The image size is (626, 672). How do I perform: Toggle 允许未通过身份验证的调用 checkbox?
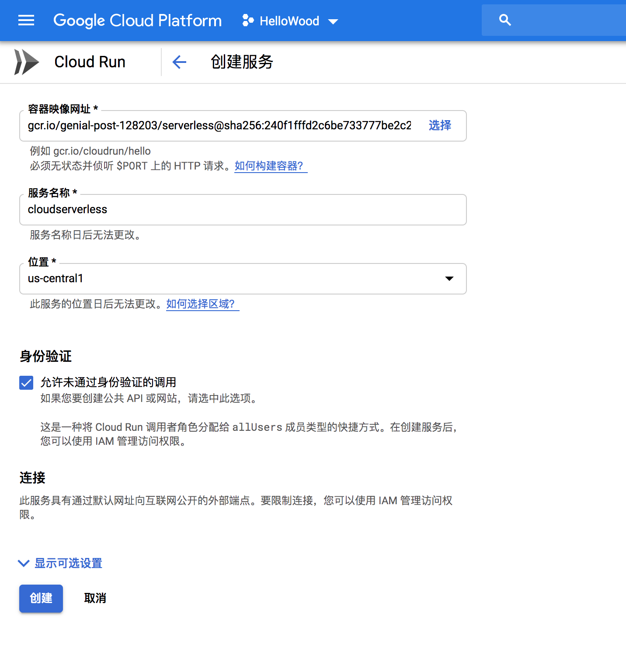26,383
